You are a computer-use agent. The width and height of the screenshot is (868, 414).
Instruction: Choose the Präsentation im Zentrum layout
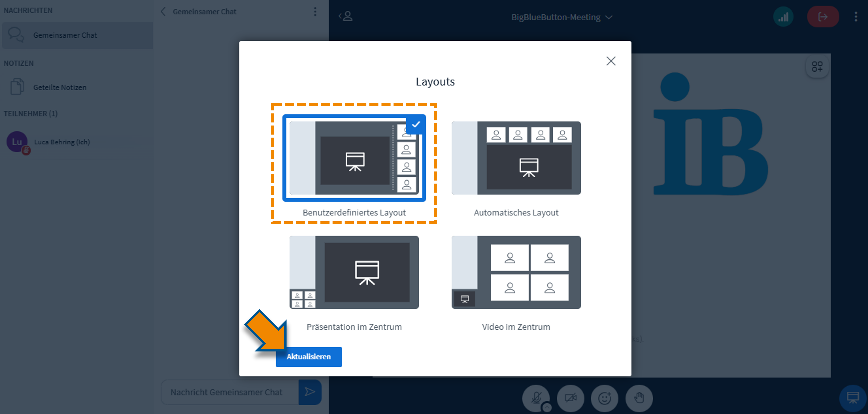[354, 272]
